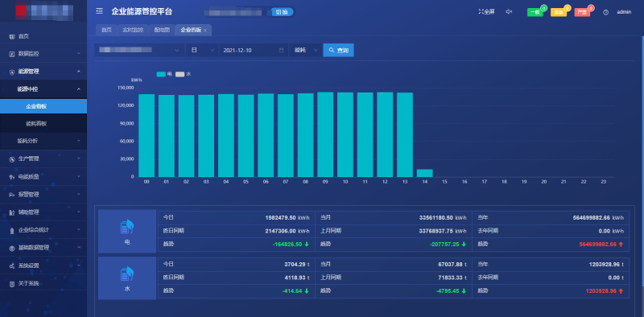Switch to the 实时监控 tab
Viewport: 644px width, 317px height.
[133, 30]
